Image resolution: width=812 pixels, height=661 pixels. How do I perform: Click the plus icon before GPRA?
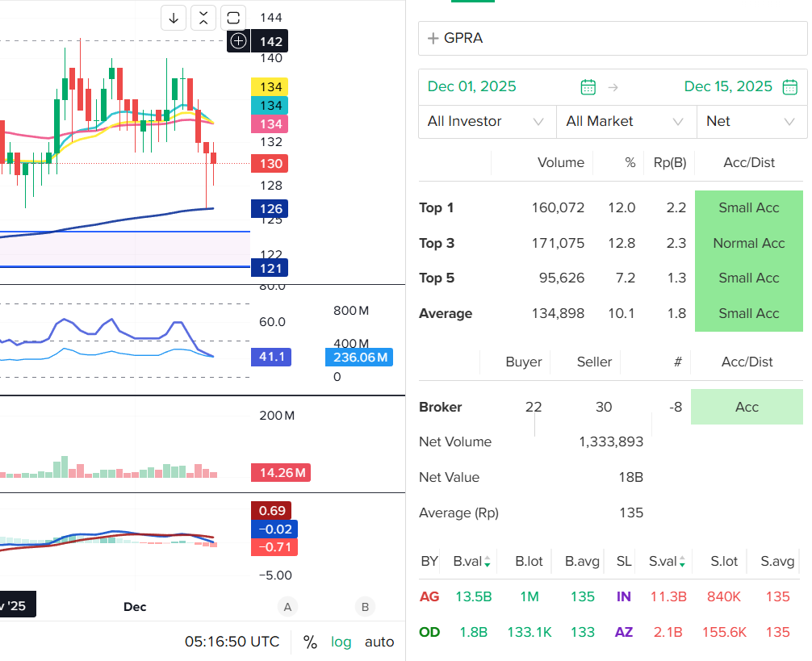433,38
